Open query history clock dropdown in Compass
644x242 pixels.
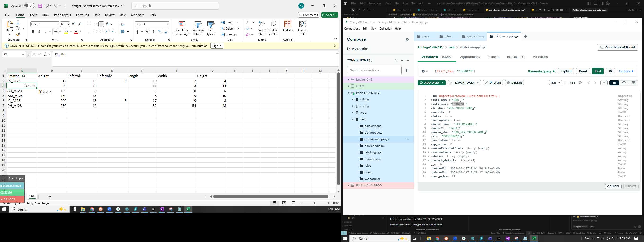click(425, 71)
